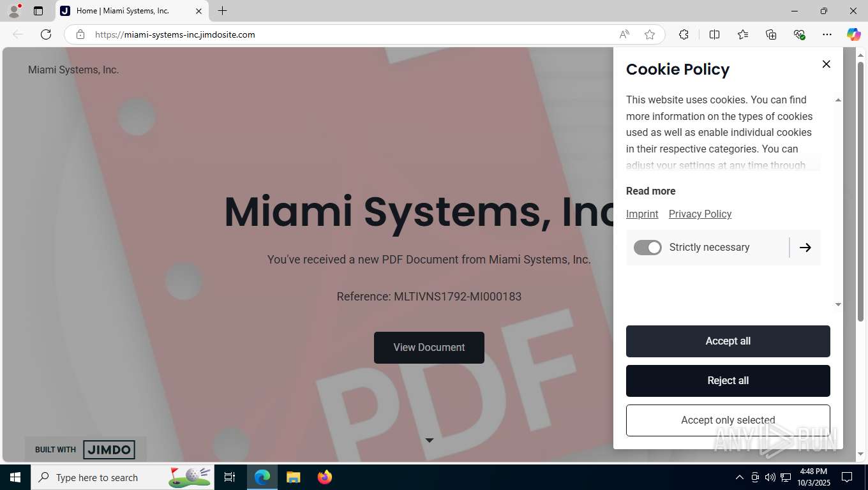The width and height of the screenshot is (868, 490).
Task: Open Collections panel
Action: click(x=771, y=34)
